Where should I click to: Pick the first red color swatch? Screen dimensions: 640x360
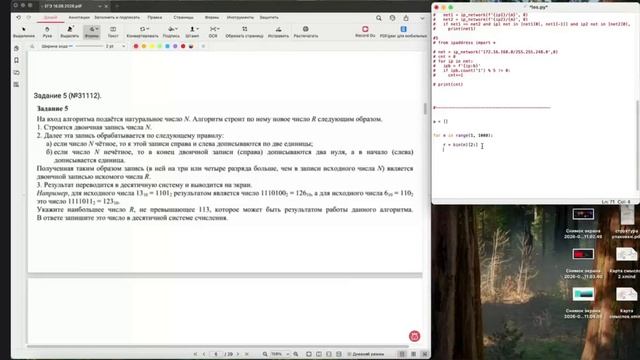(136, 46)
